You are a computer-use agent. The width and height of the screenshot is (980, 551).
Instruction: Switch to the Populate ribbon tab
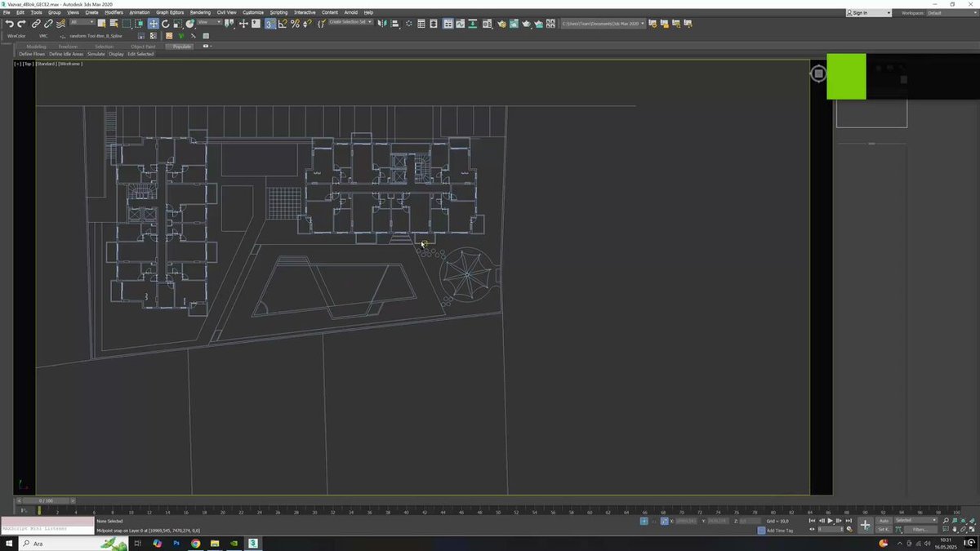point(182,47)
